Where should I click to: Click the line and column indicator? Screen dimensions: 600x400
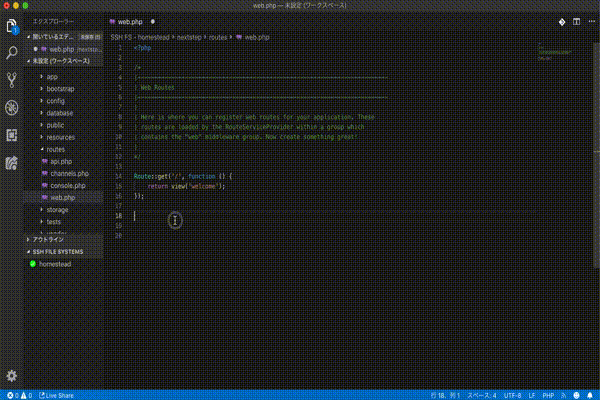click(445, 395)
